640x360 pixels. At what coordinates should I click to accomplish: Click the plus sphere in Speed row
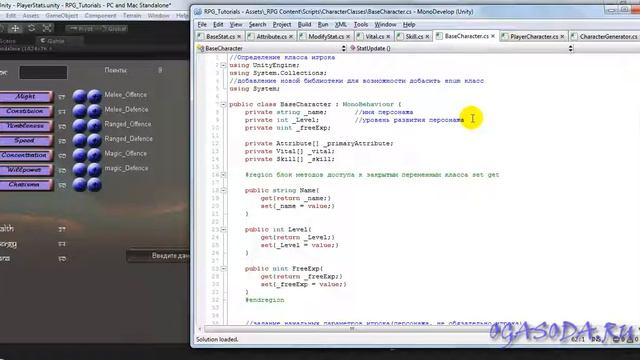pyautogui.click(x=94, y=140)
